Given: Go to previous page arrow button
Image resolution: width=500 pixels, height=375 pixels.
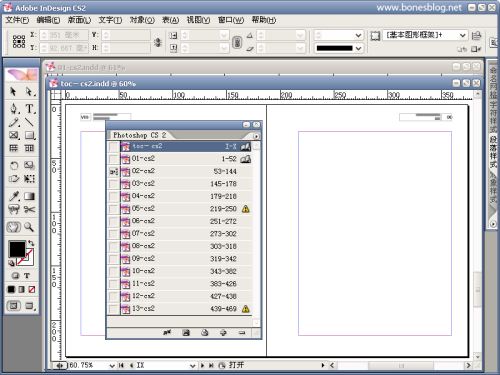Looking at the screenshot, I should click(x=131, y=366).
